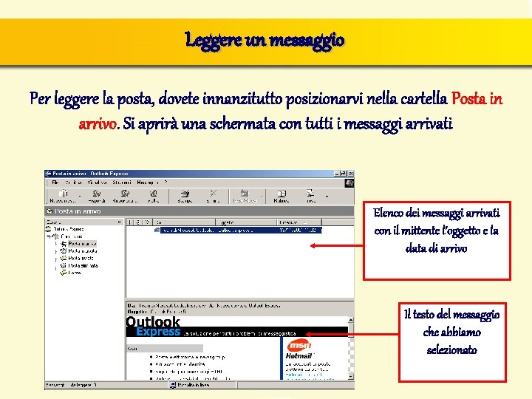This screenshot has height=399, width=532.
Task: Select the Posta in uscita folder
Action: click(83, 251)
